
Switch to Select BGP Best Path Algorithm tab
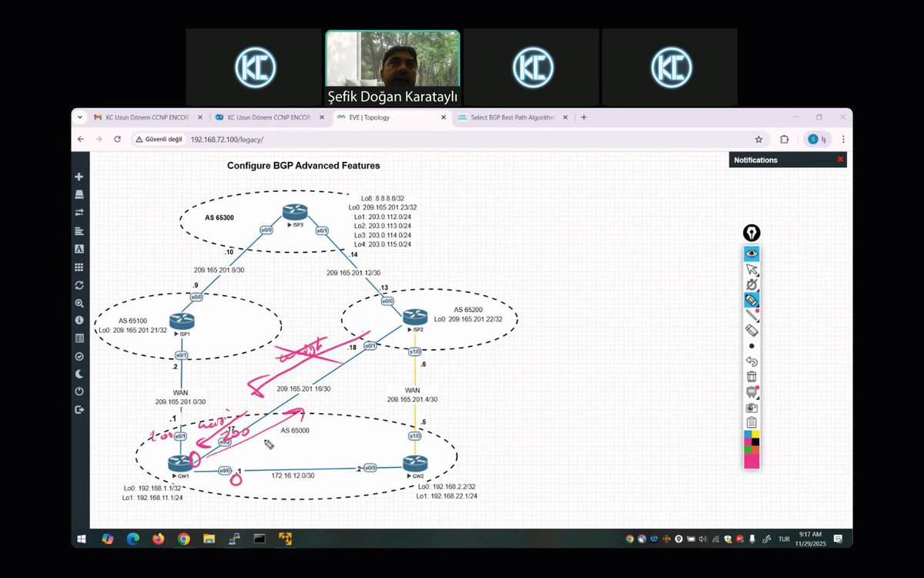click(x=514, y=117)
